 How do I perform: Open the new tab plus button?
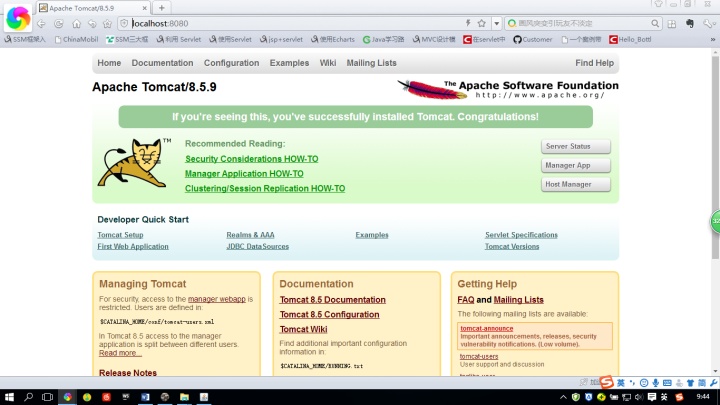162,8
